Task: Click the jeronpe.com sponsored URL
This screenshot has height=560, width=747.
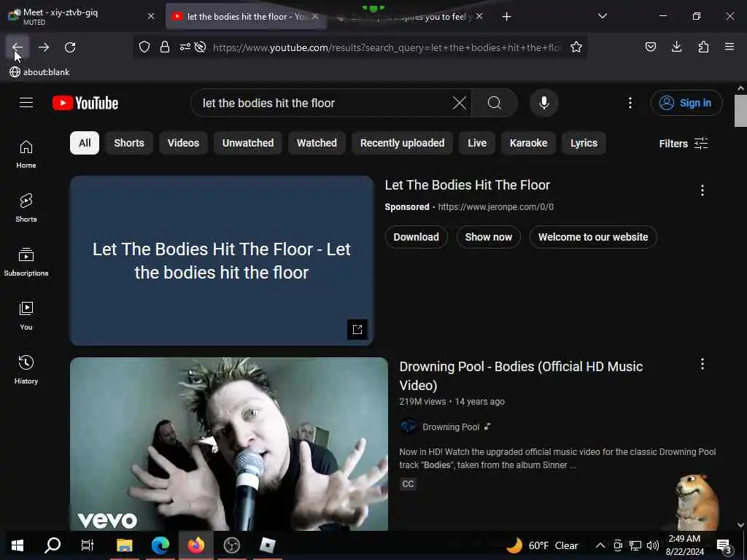Action: 495,206
